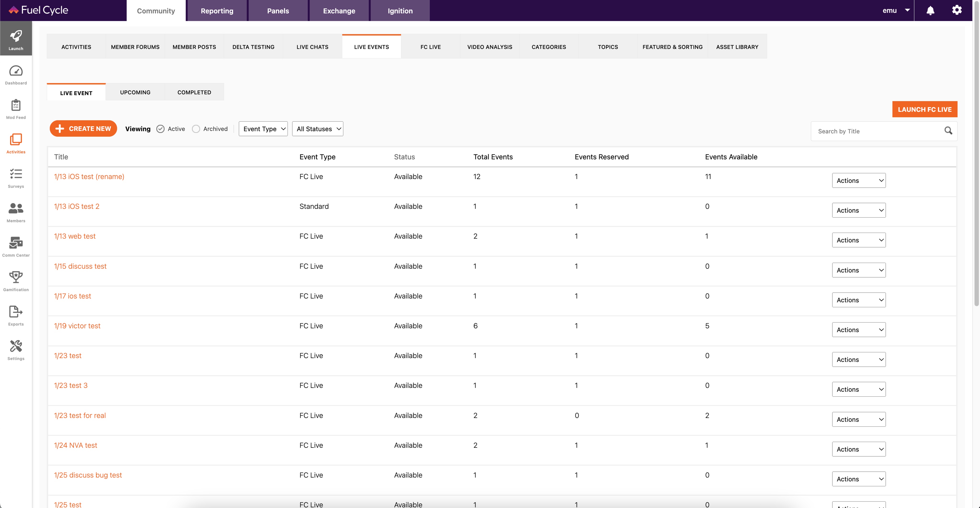Click the gear icon in top bar
The width and height of the screenshot is (980, 508).
click(x=957, y=10)
